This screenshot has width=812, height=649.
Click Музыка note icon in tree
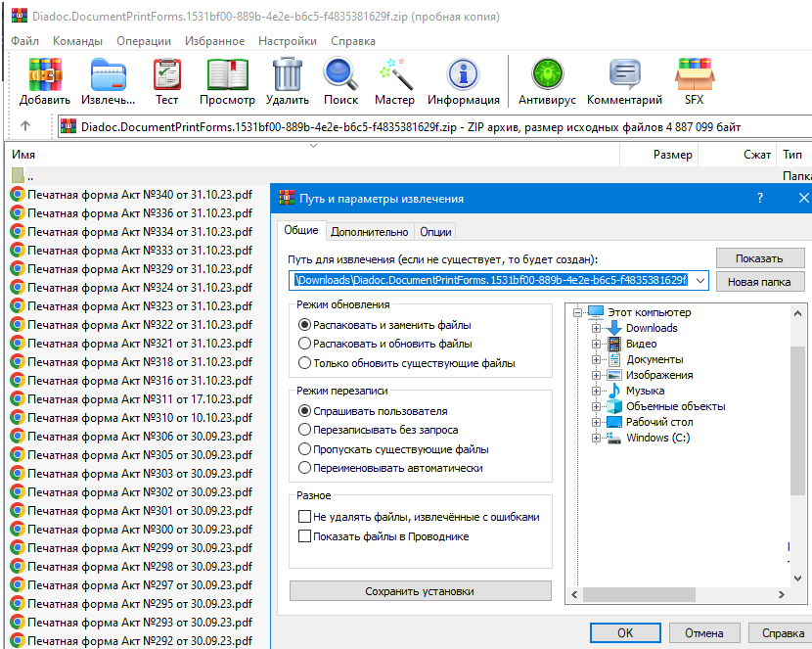click(614, 391)
